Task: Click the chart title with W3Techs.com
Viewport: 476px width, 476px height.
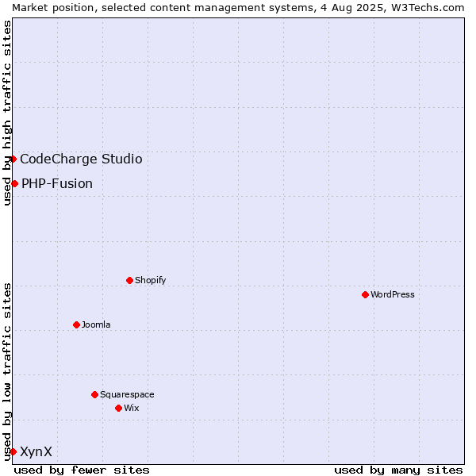Action: point(238,8)
